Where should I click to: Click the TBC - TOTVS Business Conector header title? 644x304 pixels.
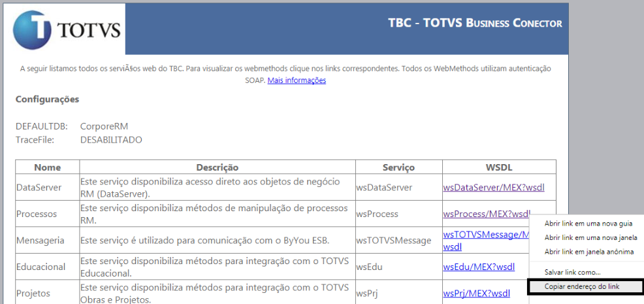click(x=475, y=23)
